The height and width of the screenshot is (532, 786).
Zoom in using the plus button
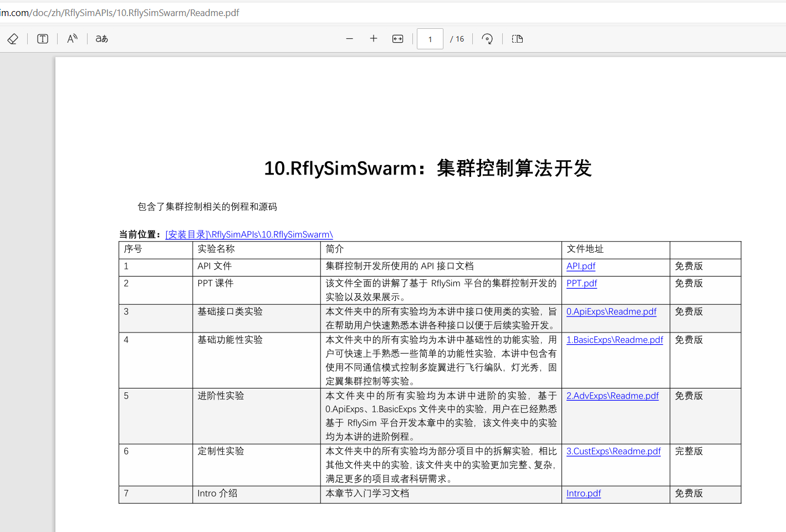coord(374,39)
